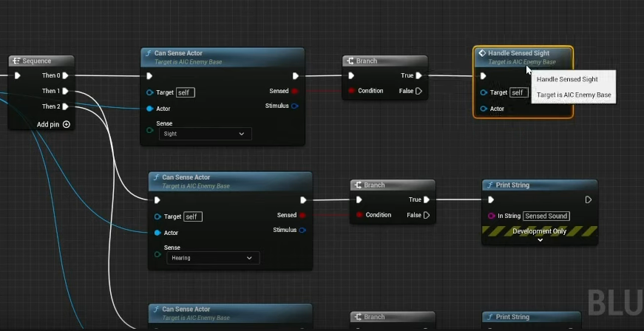Click the Condition pin on the top Branch node
The width and height of the screenshot is (644, 331).
click(351, 91)
